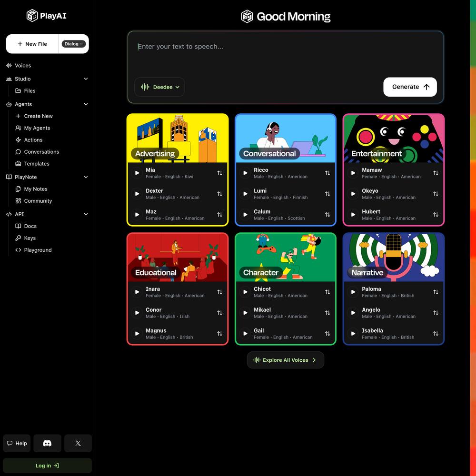Play Ricco's voice preview
The image size is (476, 476).
[245, 173]
